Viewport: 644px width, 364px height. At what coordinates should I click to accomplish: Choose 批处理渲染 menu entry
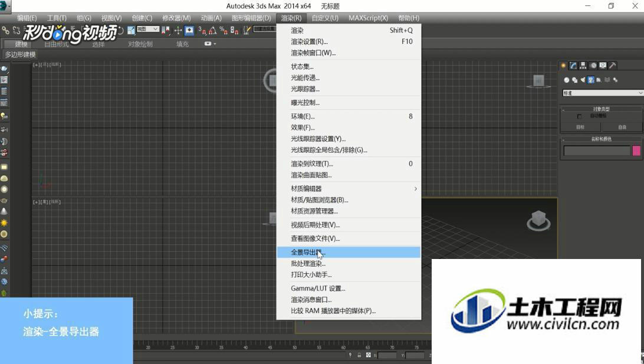[349, 264]
